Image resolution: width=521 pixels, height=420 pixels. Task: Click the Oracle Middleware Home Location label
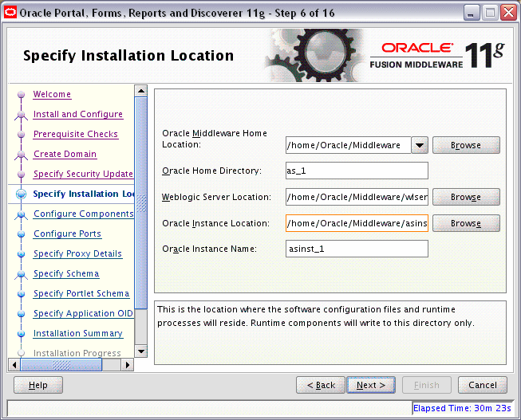tap(215, 139)
